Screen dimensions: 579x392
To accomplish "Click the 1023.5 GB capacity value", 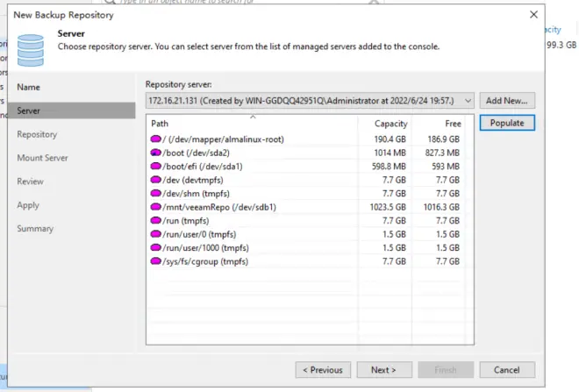I will click(388, 207).
